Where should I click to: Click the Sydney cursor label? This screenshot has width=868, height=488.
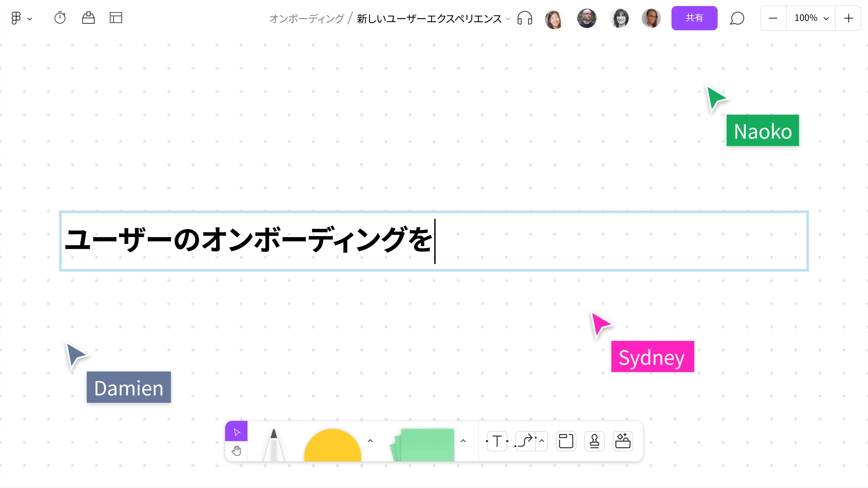pyautogui.click(x=652, y=357)
